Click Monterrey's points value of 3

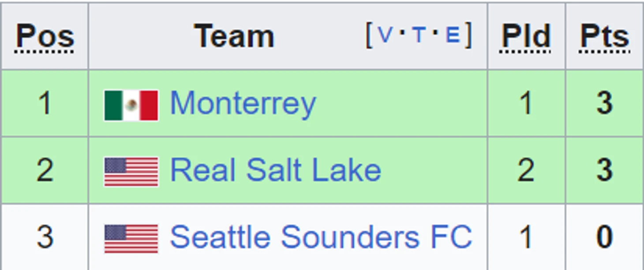[604, 103]
